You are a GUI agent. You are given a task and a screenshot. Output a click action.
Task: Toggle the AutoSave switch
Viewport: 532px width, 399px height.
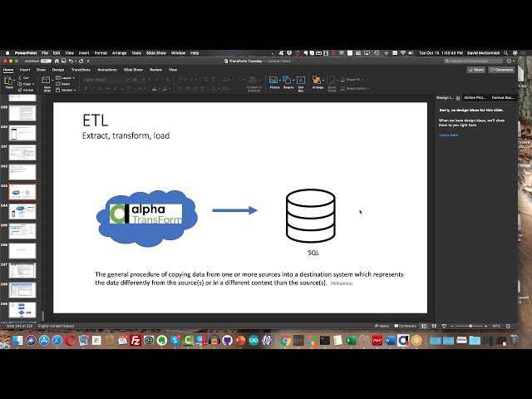(46, 61)
